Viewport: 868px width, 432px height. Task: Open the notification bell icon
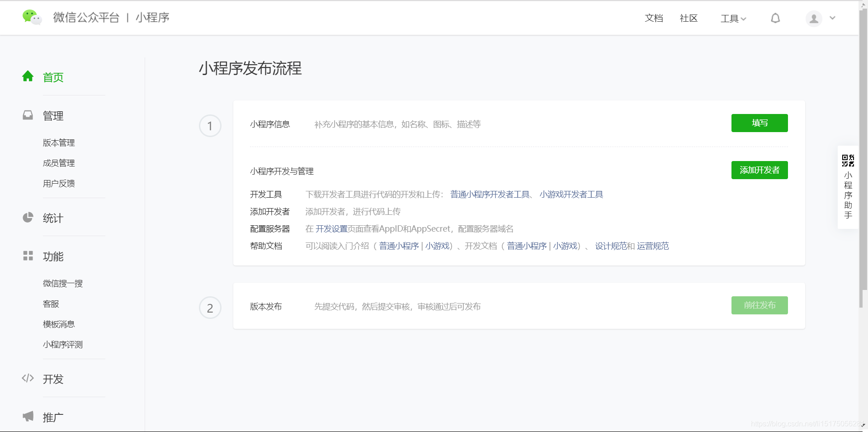(775, 18)
